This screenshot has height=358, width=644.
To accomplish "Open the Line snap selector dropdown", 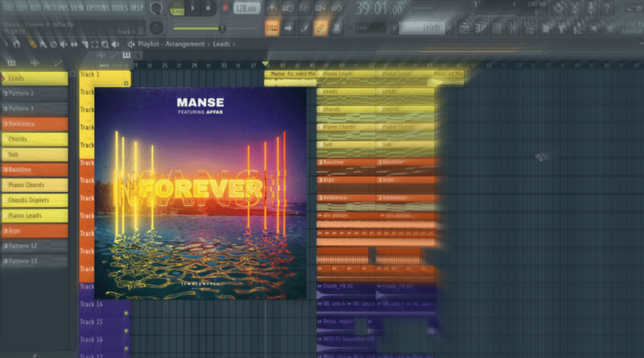I will (x=371, y=28).
